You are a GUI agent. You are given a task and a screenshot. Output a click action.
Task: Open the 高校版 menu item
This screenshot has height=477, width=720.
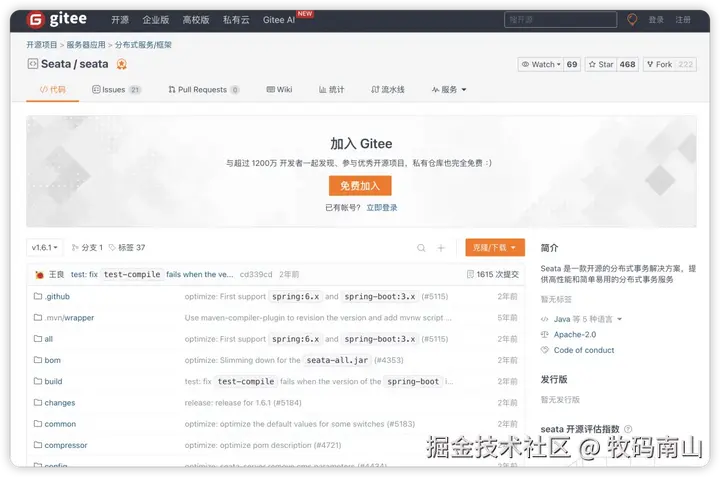coord(196,20)
